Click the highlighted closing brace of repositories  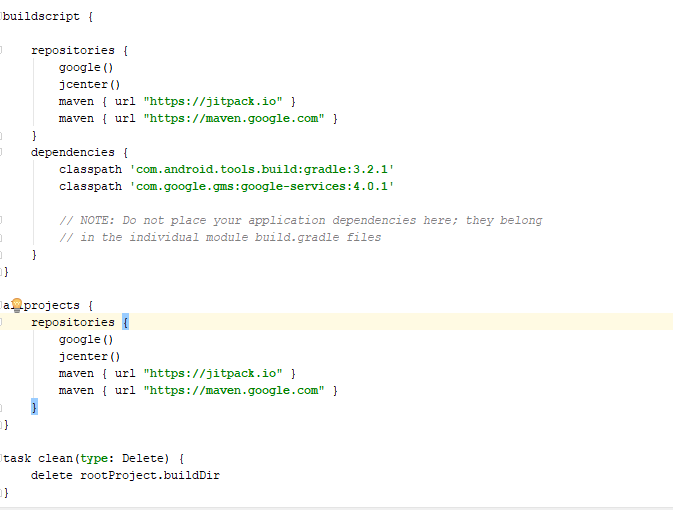tap(34, 407)
